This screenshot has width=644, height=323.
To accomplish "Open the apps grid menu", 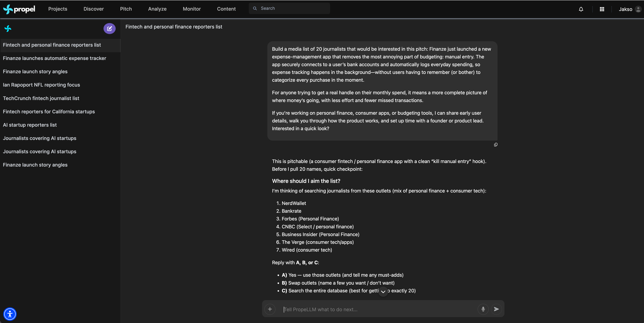I will (602, 9).
